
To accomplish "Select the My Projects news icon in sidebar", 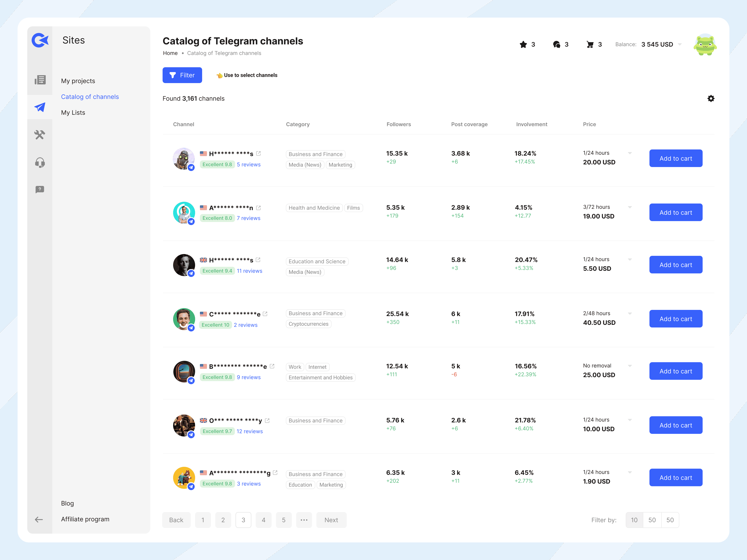I will pos(40,80).
